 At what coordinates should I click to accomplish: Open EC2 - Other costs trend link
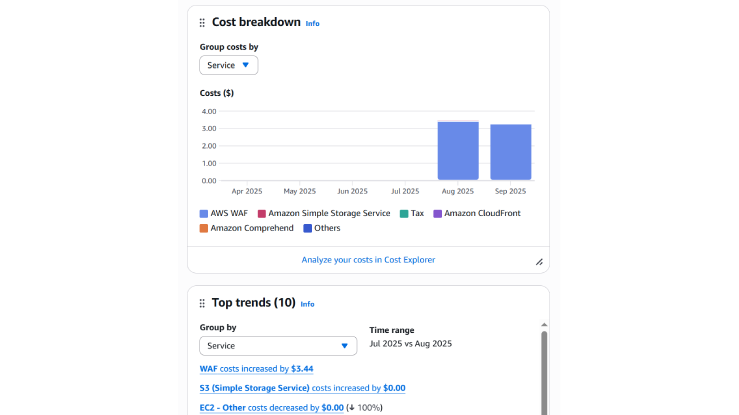click(271, 407)
